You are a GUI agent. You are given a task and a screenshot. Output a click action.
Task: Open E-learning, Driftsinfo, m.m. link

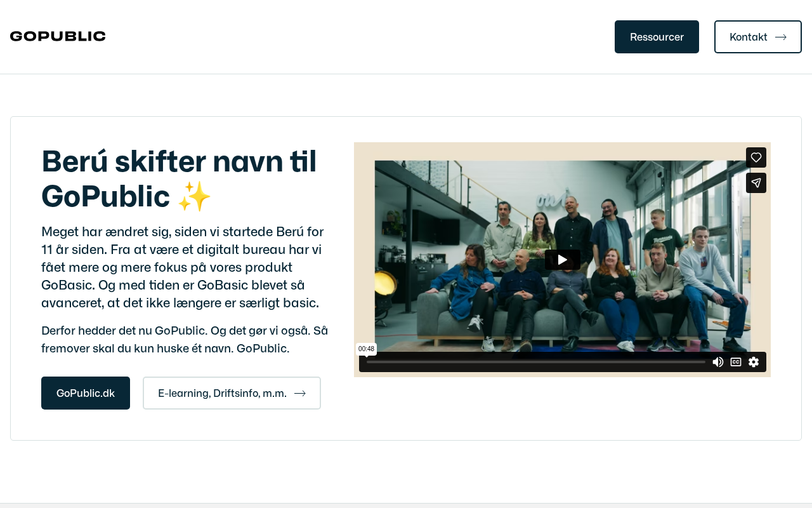[232, 393]
